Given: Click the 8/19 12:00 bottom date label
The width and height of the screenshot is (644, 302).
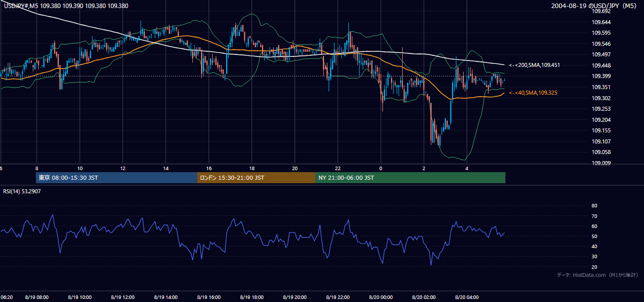Looking at the screenshot, I should pos(122,297).
